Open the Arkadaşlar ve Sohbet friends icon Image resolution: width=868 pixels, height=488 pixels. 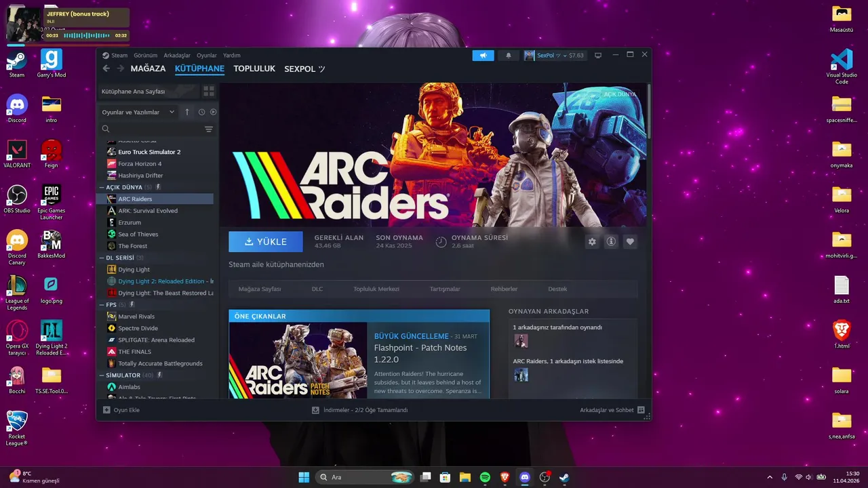(x=641, y=410)
